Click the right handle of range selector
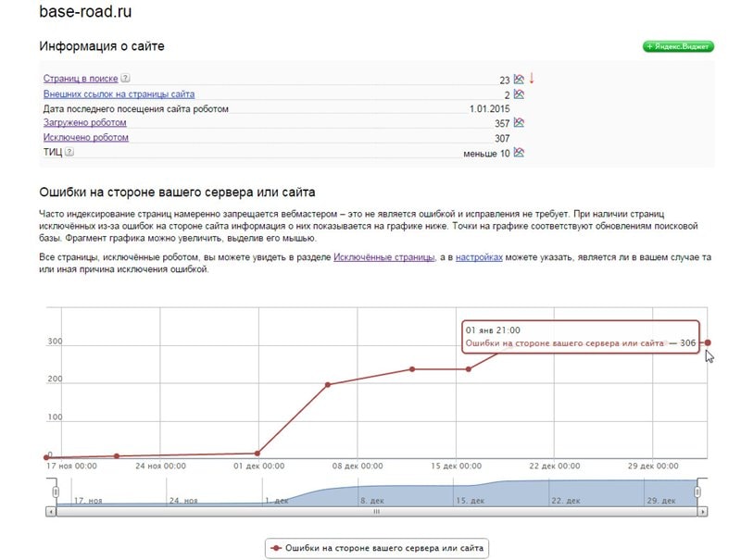741x560 pixels. 698,492
